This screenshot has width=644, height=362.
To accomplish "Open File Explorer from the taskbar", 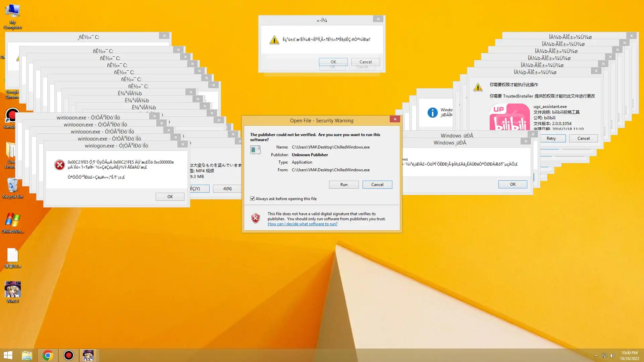I will click(27, 355).
